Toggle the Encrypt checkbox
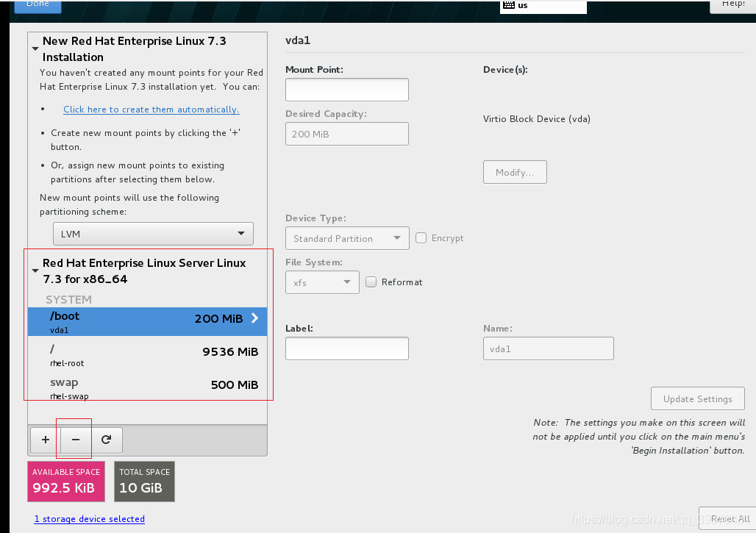Viewport: 756px width, 533px height. (421, 238)
